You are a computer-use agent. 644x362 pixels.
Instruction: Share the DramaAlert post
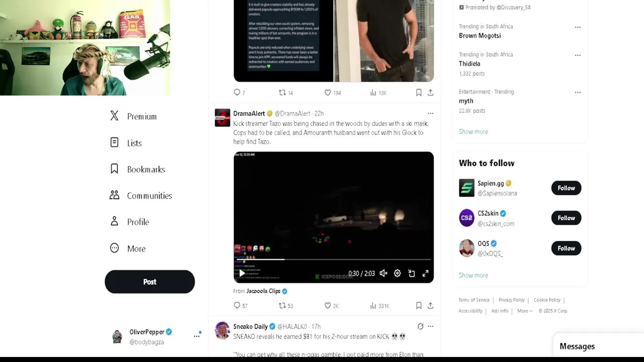coord(431,306)
